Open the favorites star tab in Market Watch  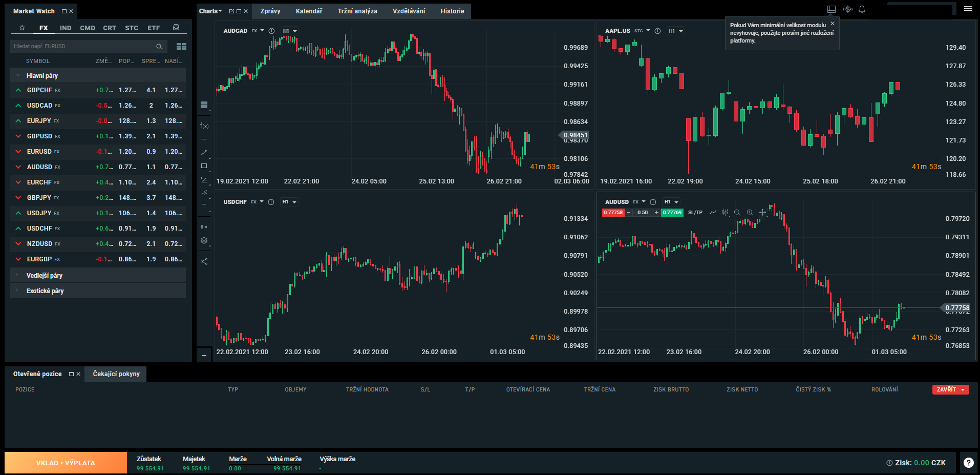click(22, 28)
